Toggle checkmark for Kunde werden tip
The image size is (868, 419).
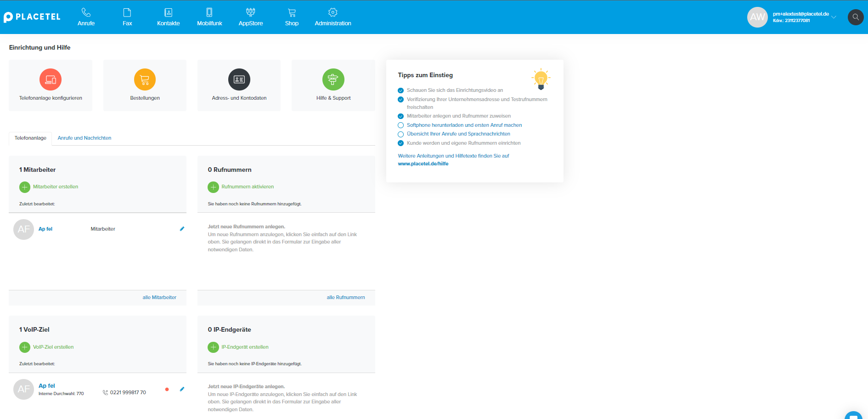400,143
